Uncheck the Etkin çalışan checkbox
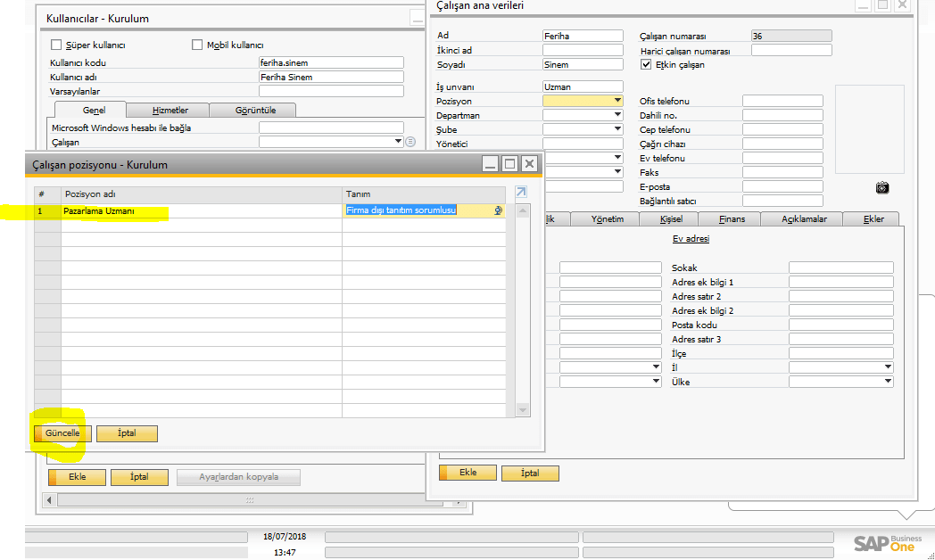935x560 pixels. pyautogui.click(x=647, y=65)
